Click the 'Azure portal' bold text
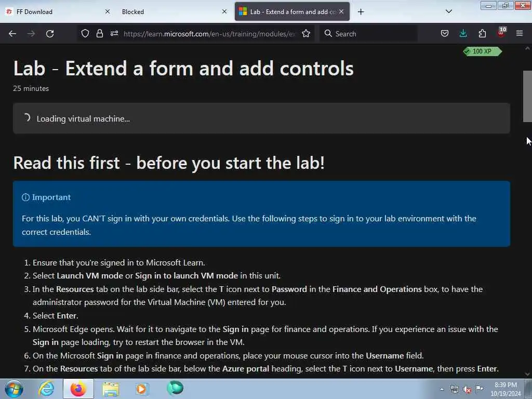Viewport: 532px width, 399px height. tap(246, 369)
